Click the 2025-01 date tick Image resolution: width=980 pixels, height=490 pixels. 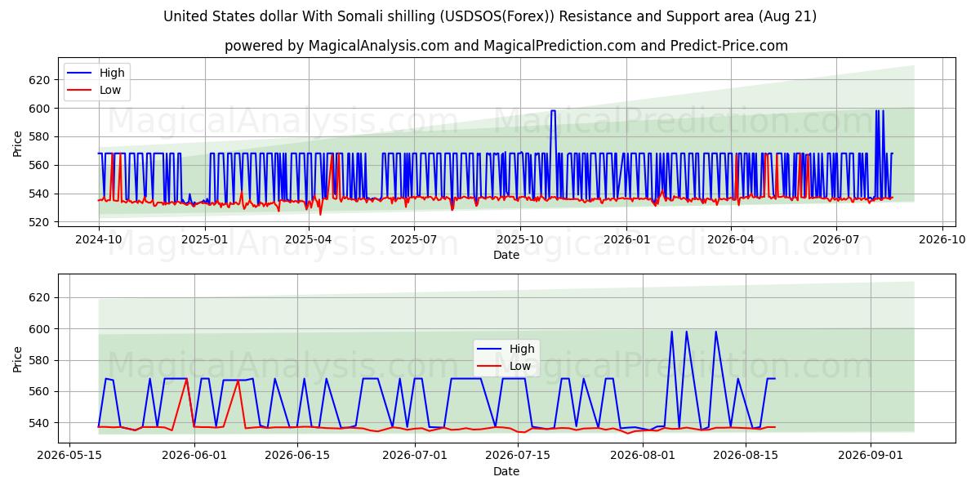(x=204, y=240)
